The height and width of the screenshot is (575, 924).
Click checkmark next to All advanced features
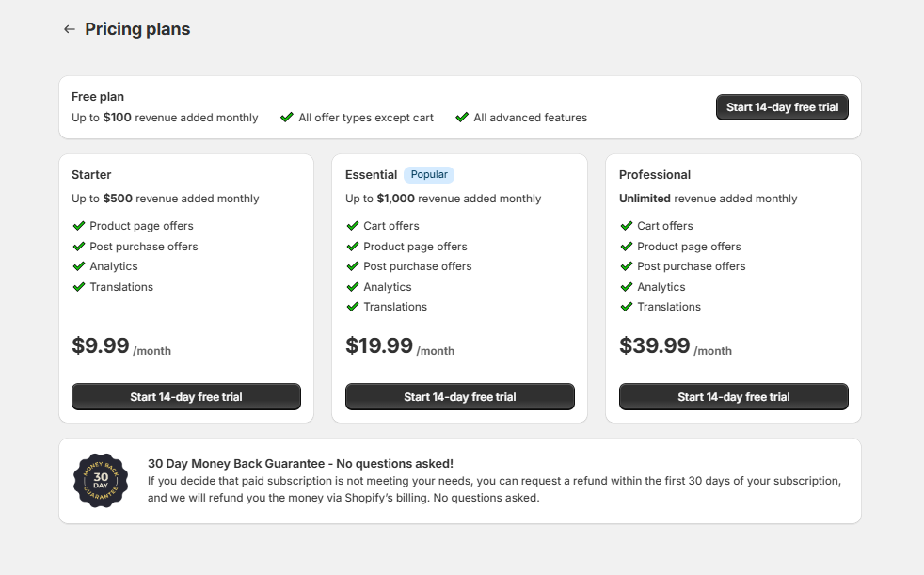tap(462, 118)
